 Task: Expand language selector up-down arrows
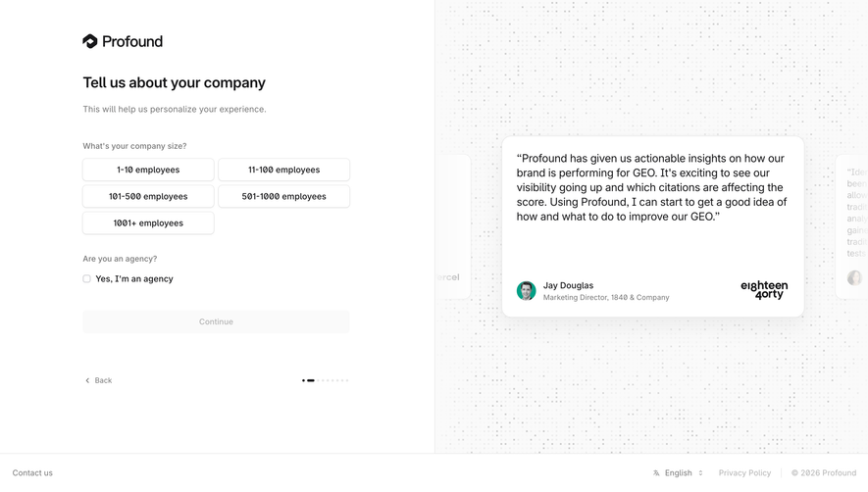[701, 473]
